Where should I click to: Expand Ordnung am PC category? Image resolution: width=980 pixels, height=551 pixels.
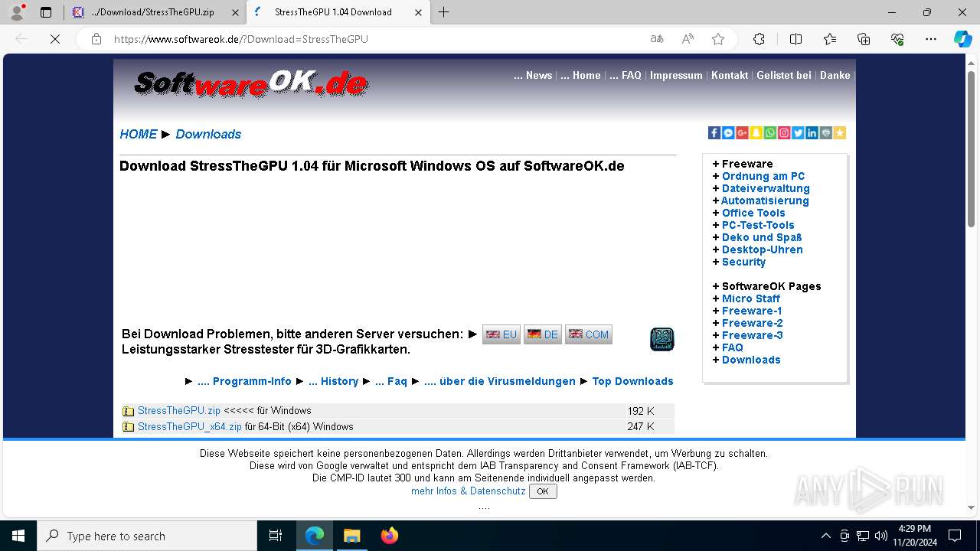[x=763, y=176]
